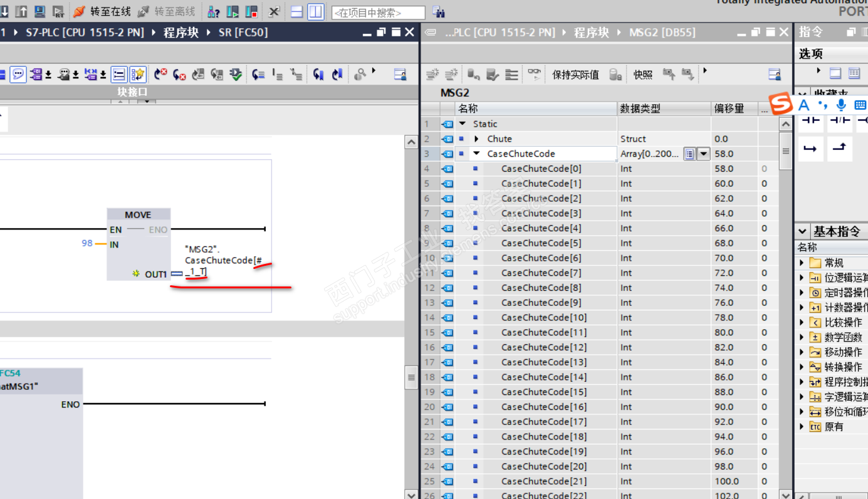Expand the Chute struct row
The width and height of the screenshot is (868, 499).
pos(476,139)
